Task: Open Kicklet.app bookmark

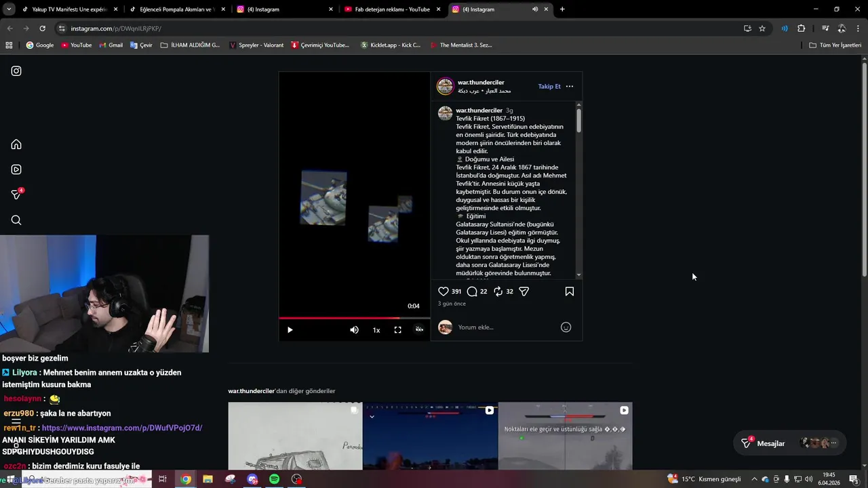Action: click(391, 45)
